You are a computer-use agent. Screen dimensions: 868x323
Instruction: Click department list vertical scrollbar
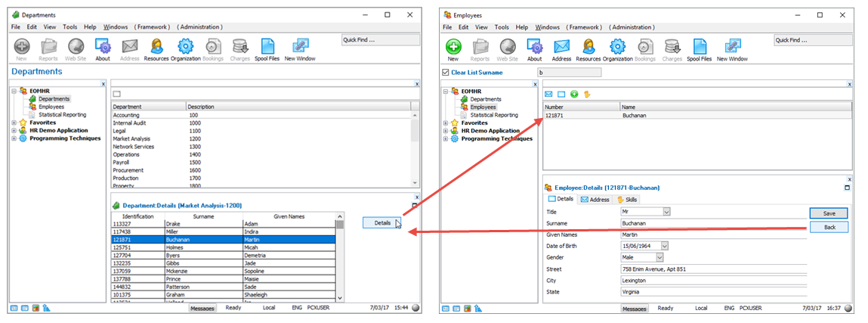[415, 148]
